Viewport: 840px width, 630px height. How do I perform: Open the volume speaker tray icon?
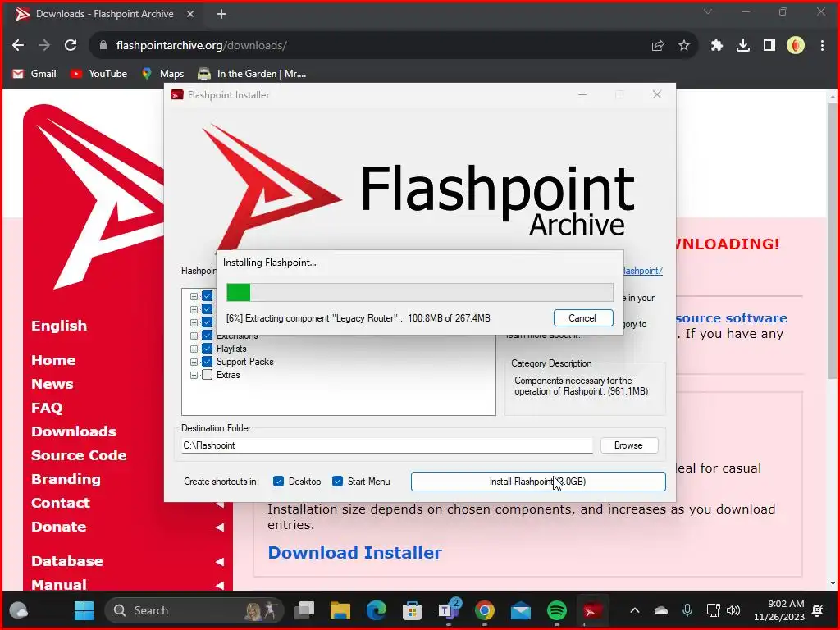click(733, 610)
